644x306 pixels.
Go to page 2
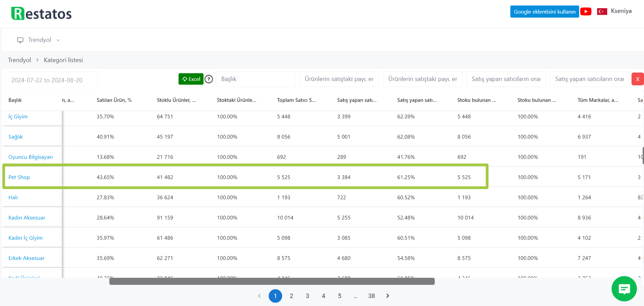[x=291, y=296]
